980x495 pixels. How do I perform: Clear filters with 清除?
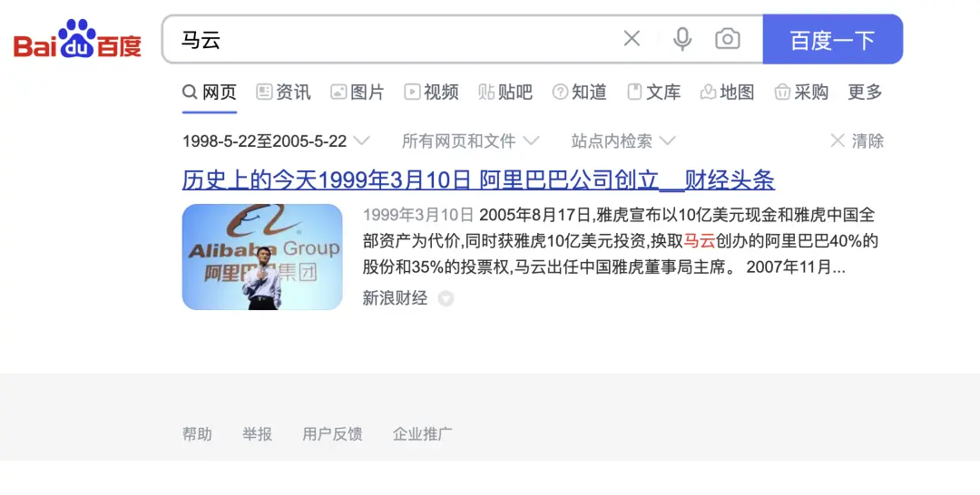(857, 141)
